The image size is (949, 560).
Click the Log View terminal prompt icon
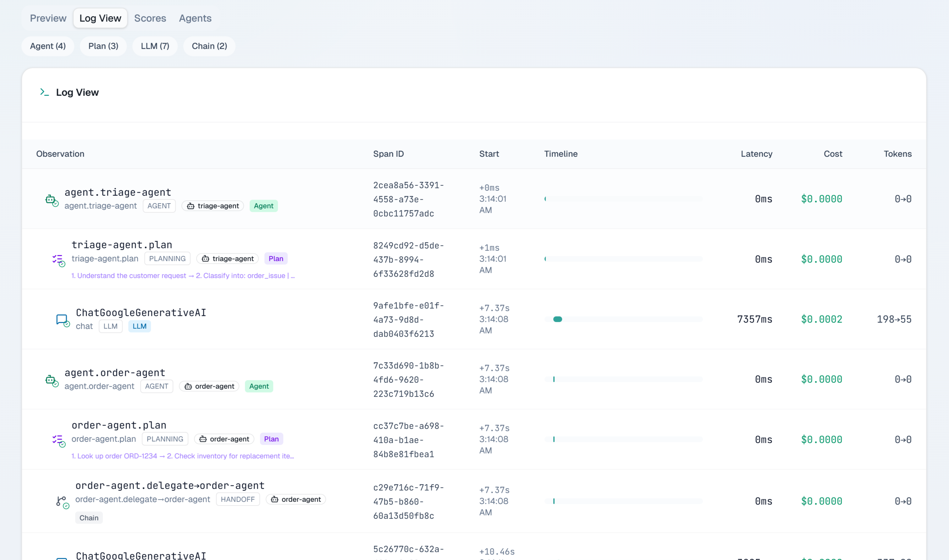point(45,92)
